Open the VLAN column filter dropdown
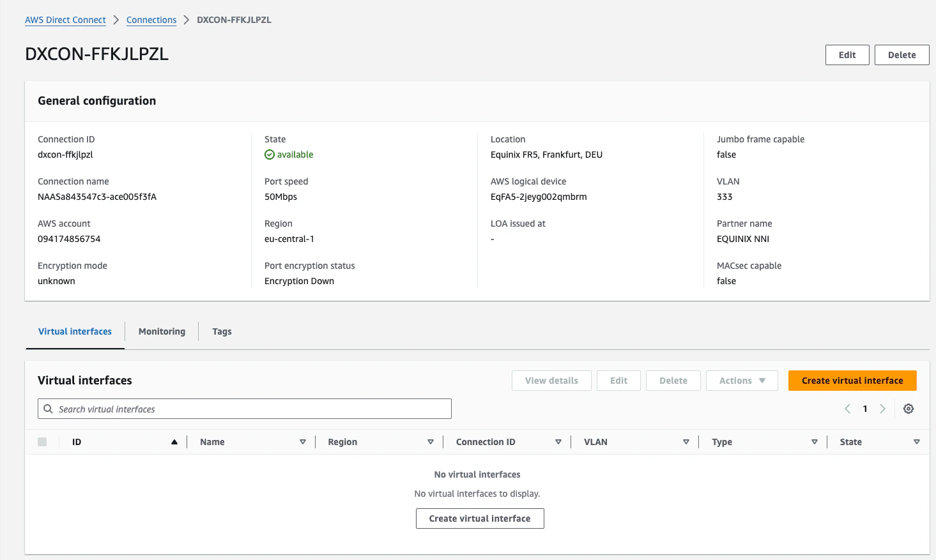This screenshot has height=560, width=936. pos(686,441)
